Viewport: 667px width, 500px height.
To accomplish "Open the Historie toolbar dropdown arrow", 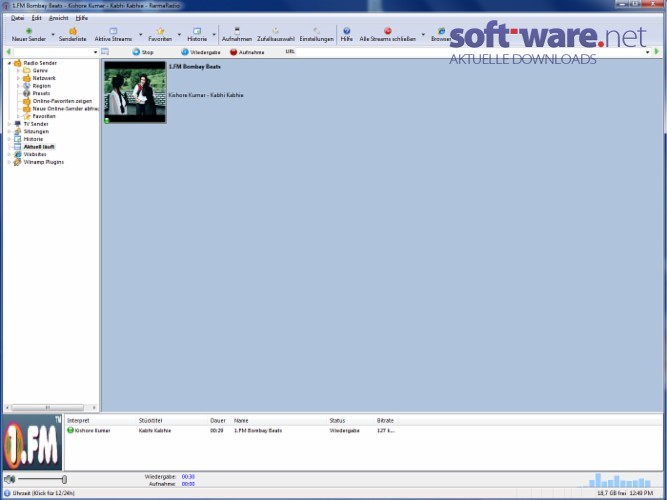I will pyautogui.click(x=214, y=34).
